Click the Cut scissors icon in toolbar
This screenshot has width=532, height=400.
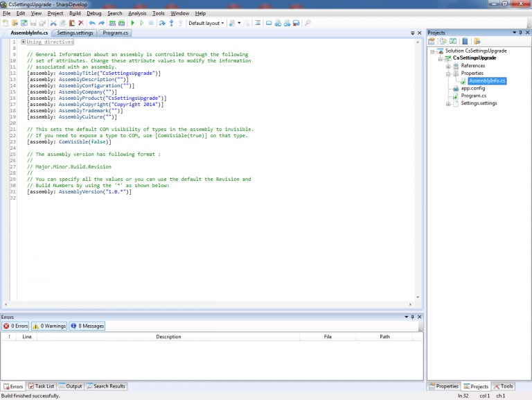pos(53,23)
